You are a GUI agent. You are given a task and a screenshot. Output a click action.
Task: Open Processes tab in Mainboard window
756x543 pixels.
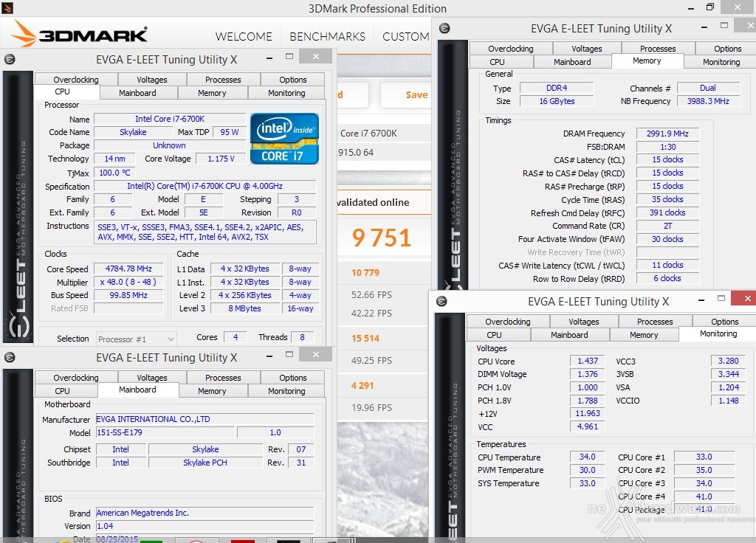tap(223, 378)
